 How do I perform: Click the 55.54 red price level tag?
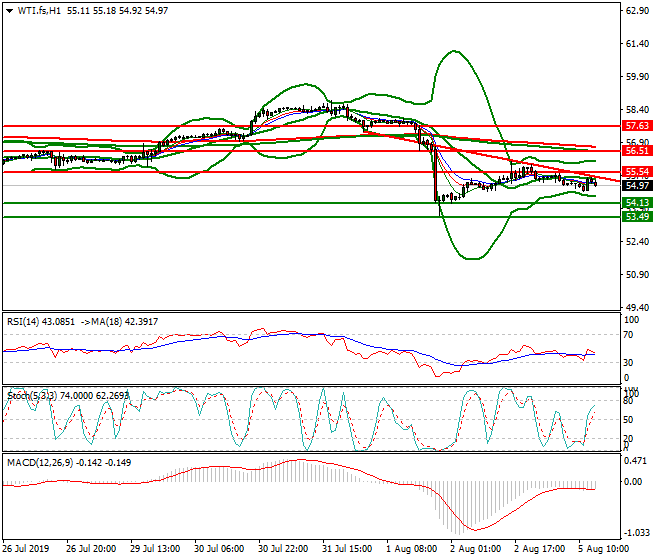[x=637, y=172]
